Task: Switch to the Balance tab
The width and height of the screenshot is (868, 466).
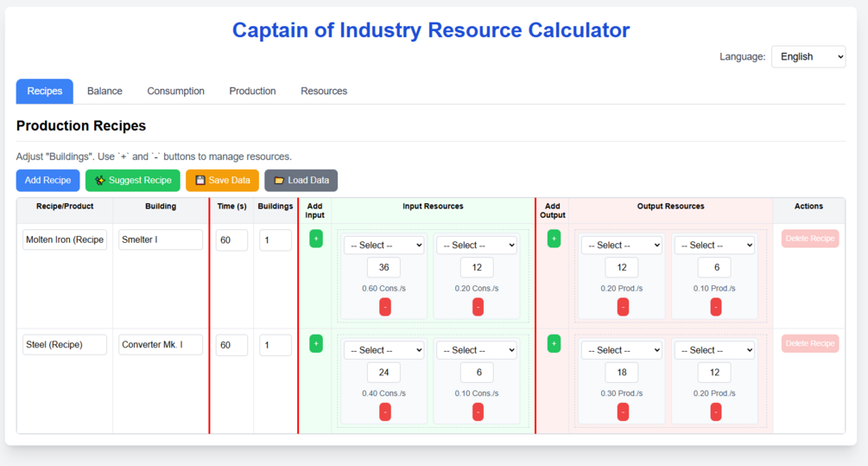Action: tap(105, 91)
